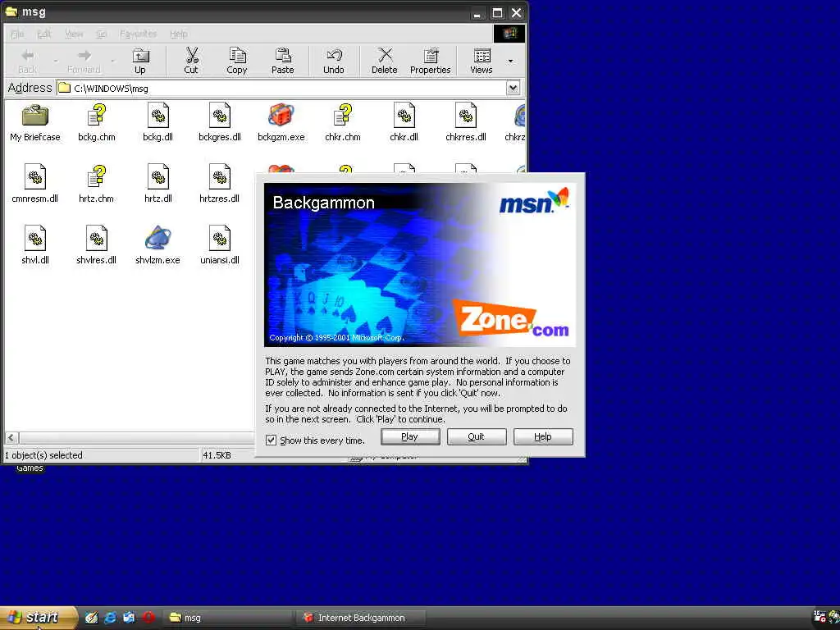The image size is (840, 630).
Task: Click the Back toolbar button
Action: tap(28, 61)
